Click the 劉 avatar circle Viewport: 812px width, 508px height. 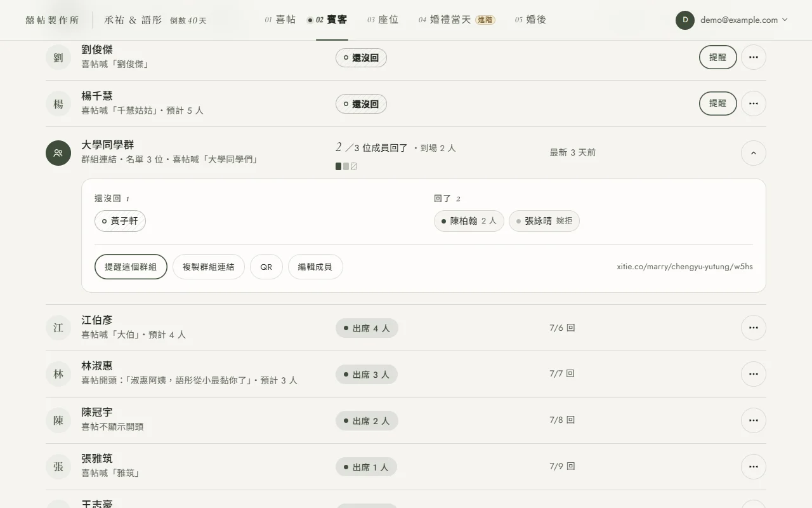pos(58,58)
